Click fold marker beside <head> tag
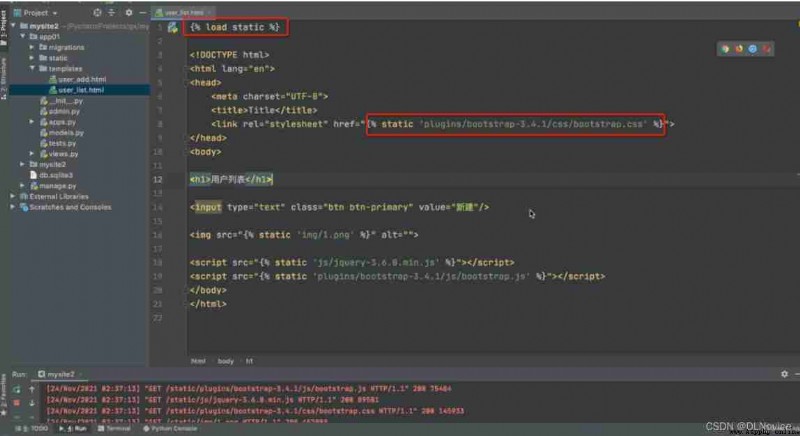 tap(186, 83)
